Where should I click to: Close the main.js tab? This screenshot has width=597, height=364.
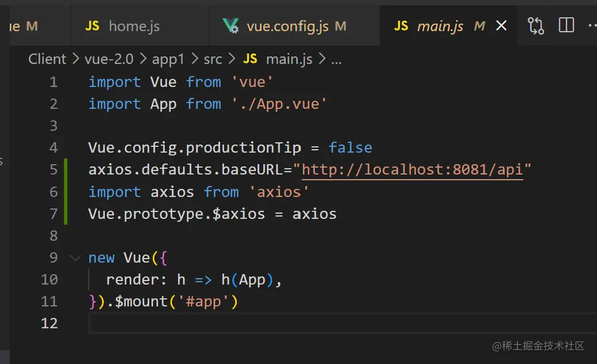pos(501,26)
